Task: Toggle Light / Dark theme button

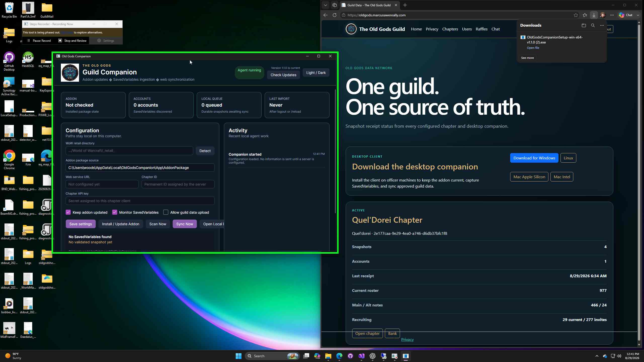Action: pyautogui.click(x=316, y=73)
